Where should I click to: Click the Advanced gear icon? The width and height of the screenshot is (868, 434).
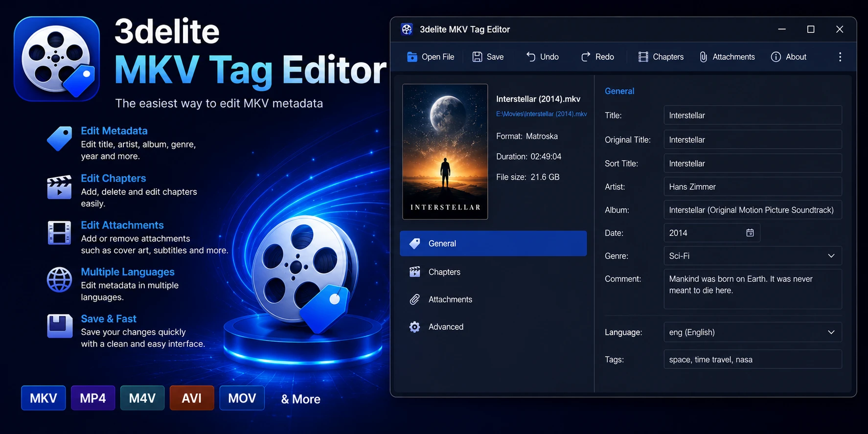click(414, 327)
